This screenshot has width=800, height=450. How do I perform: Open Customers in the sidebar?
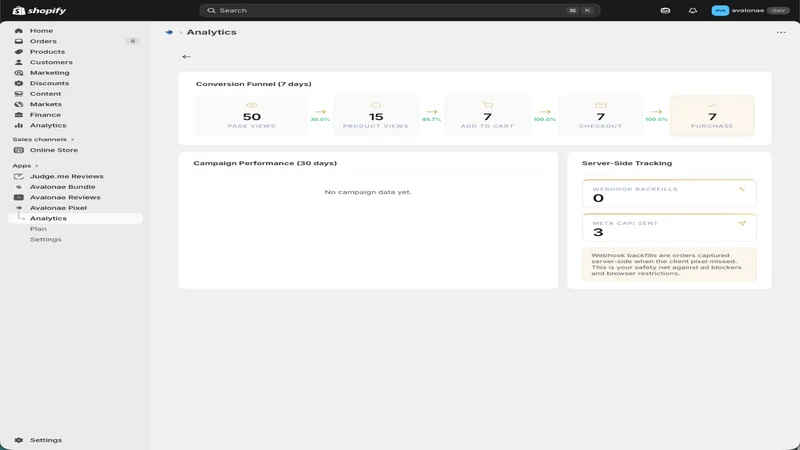point(51,62)
